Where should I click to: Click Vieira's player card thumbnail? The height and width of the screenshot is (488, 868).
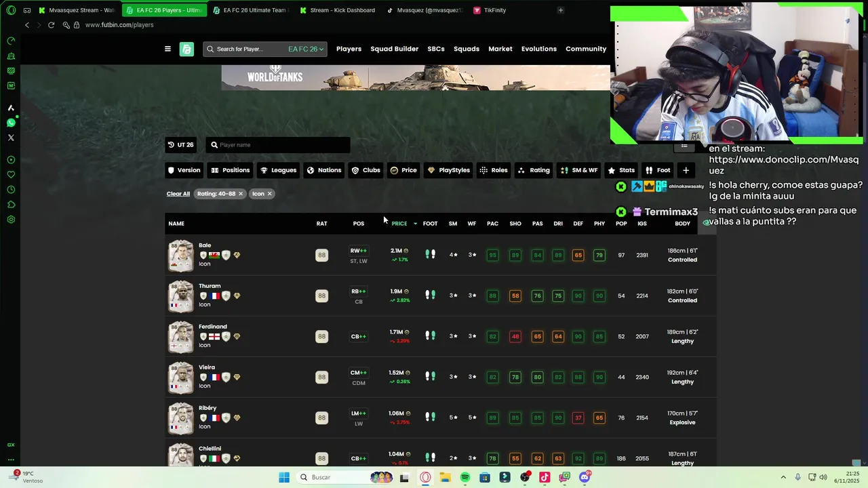pos(181,377)
